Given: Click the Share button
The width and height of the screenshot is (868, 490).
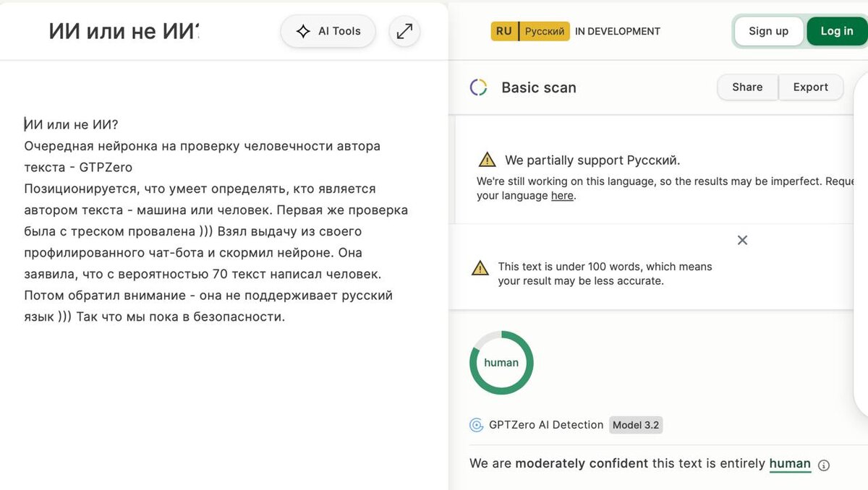Looking at the screenshot, I should tap(747, 87).
